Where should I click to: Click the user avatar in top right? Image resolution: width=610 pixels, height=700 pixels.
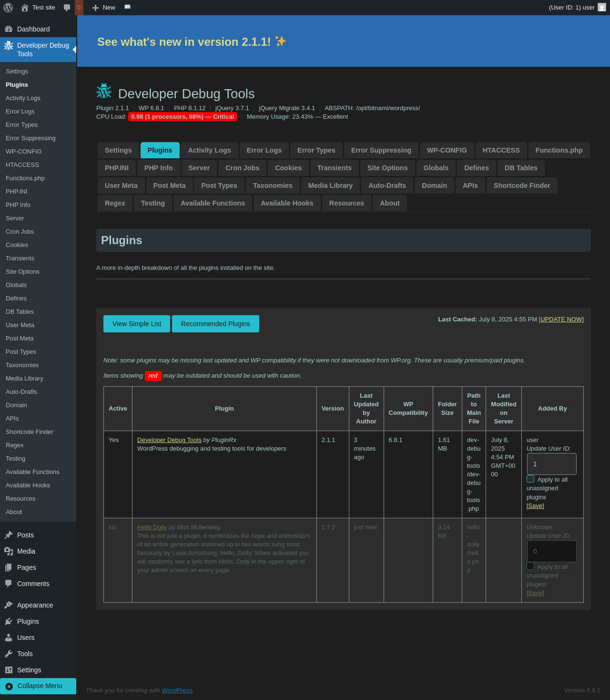(602, 8)
